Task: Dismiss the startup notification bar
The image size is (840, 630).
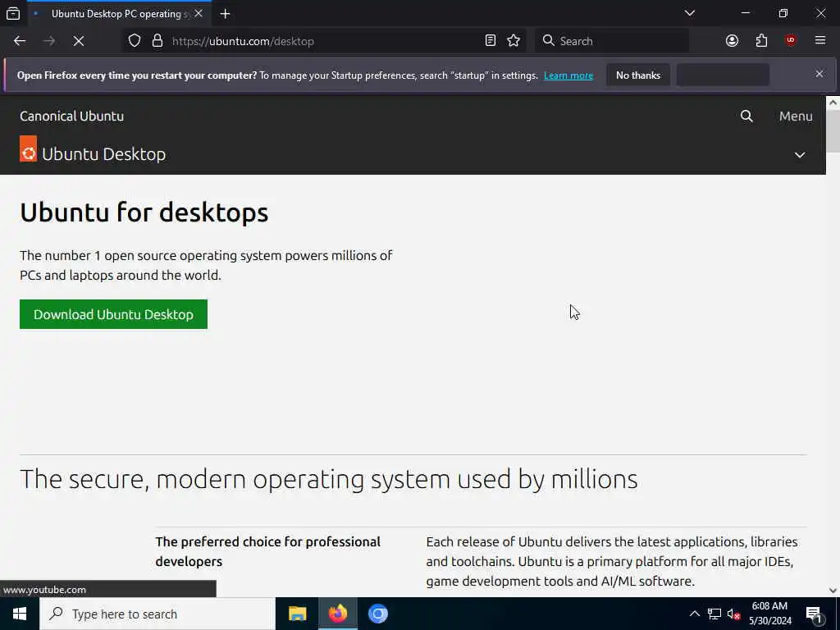Action: (819, 74)
